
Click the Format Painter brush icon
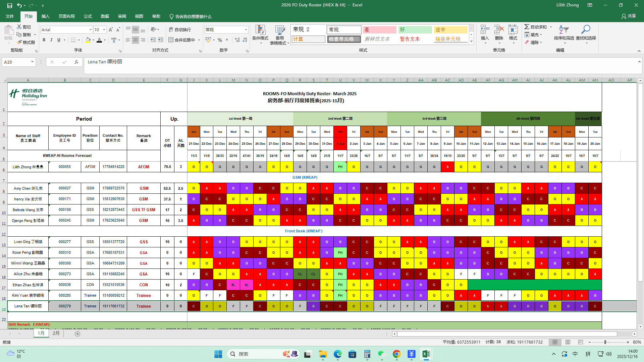[19, 43]
